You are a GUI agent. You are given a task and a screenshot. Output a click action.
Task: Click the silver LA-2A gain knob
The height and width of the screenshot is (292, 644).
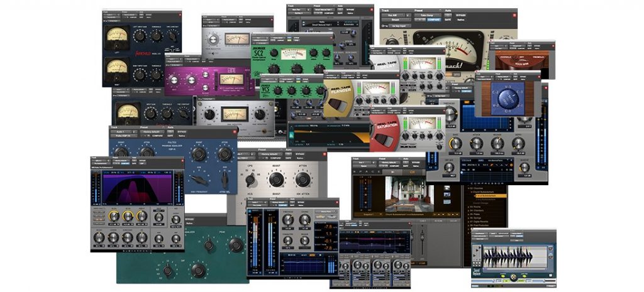click(x=210, y=115)
